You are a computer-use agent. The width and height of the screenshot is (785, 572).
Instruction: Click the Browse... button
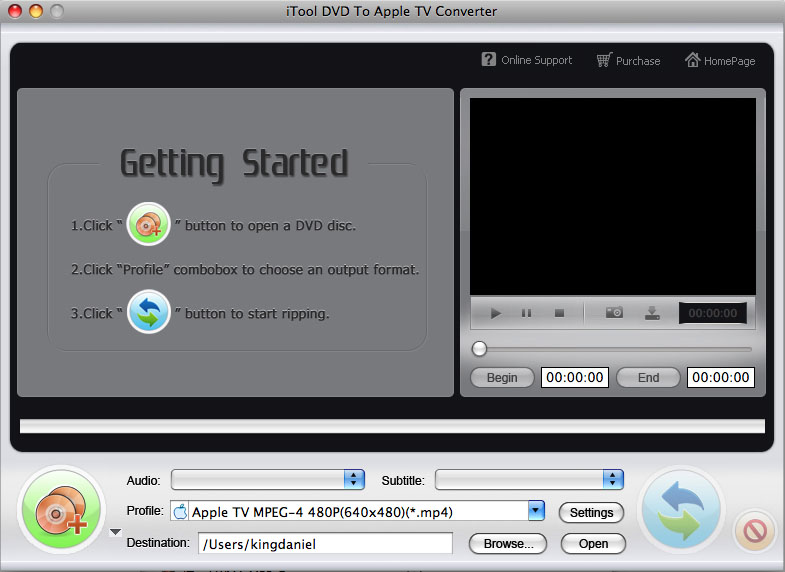[x=508, y=543]
